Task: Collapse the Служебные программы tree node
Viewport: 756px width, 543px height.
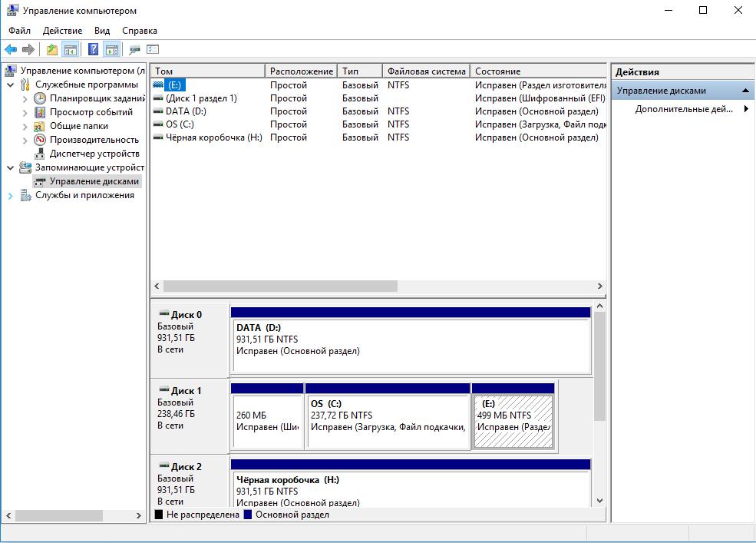Action: tap(10, 85)
